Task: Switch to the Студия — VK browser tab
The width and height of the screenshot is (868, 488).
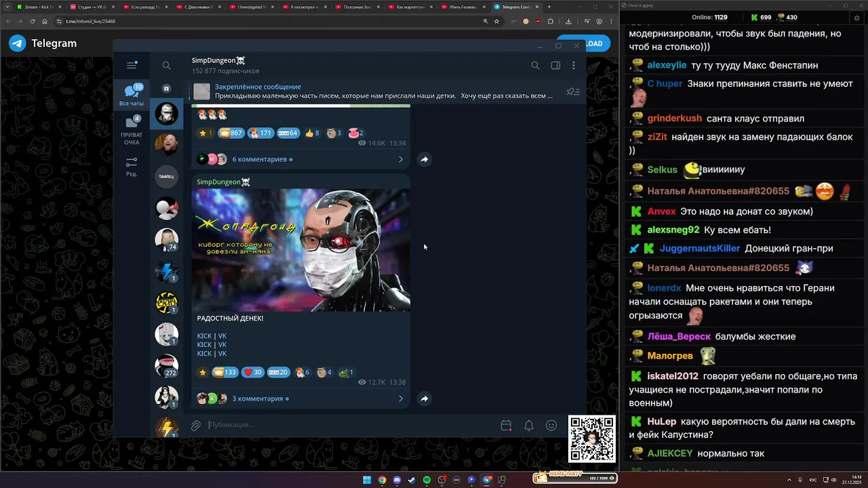Action: point(92,7)
